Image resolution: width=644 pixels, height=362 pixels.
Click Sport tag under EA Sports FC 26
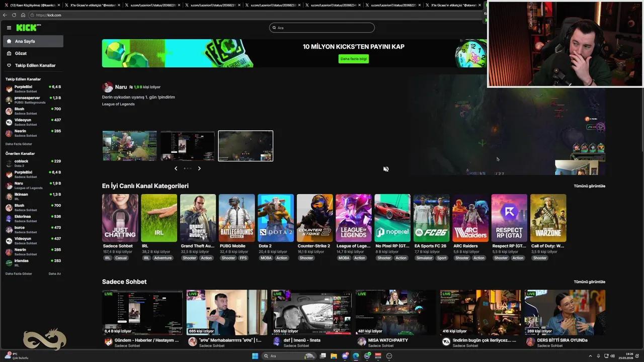442,258
